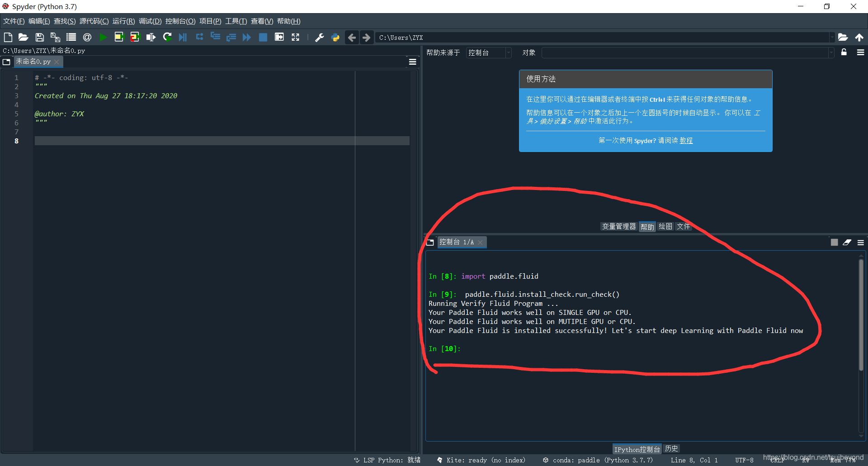Save the current file

click(x=39, y=38)
